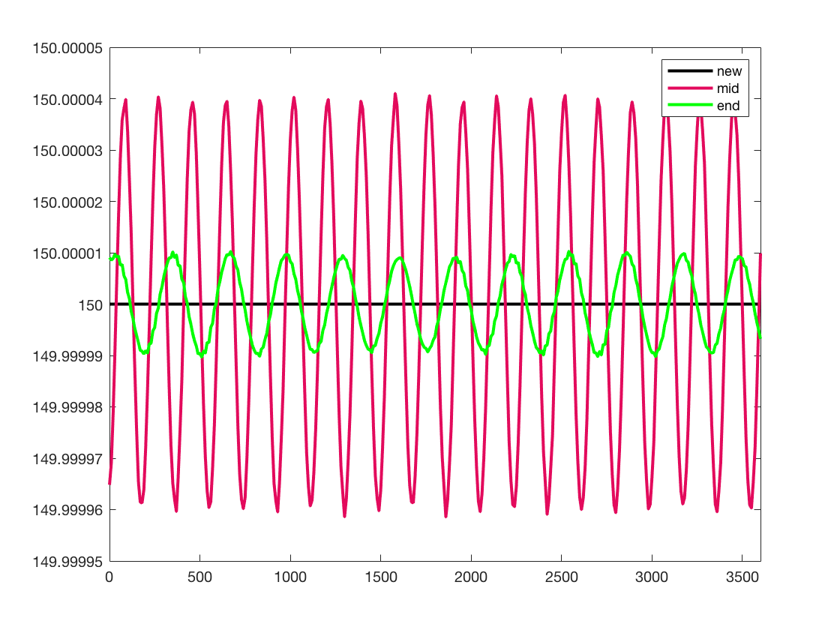This screenshot has width=840, height=630.
Task: Select the green line sample in legend
Action: point(690,105)
